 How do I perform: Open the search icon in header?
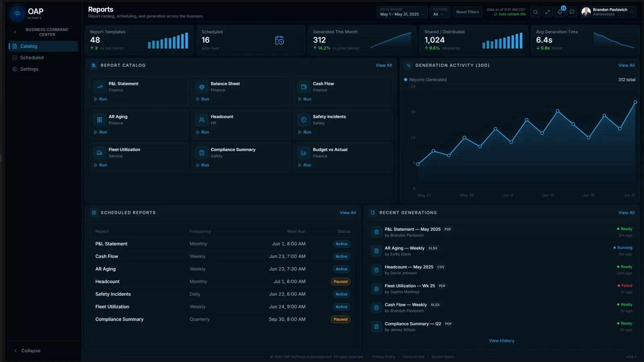[x=535, y=12]
